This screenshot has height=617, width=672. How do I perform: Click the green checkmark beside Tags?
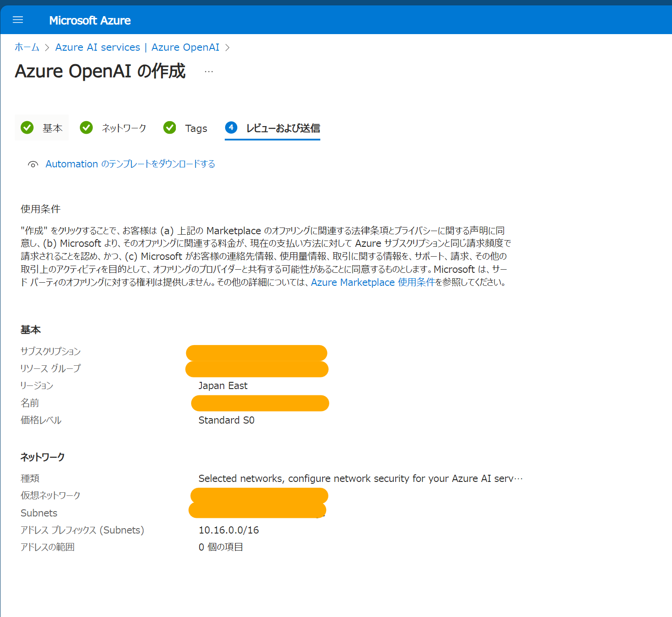click(x=170, y=128)
